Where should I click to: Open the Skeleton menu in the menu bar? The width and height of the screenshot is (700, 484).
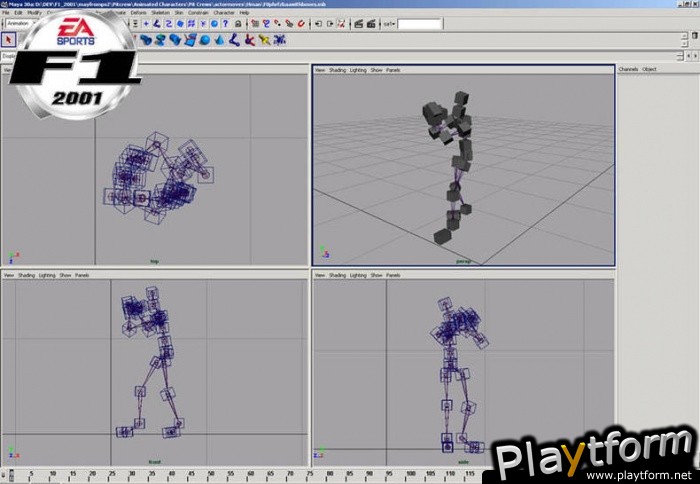click(x=161, y=13)
